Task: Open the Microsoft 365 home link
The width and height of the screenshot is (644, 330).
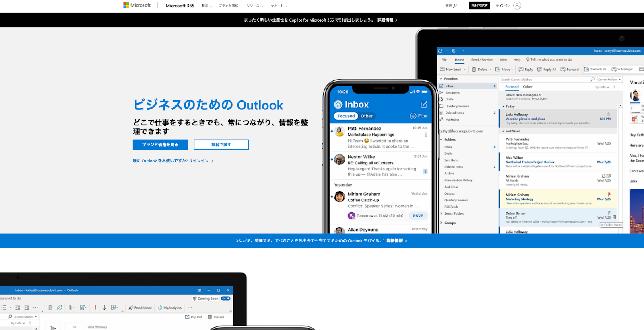Action: pyautogui.click(x=180, y=6)
